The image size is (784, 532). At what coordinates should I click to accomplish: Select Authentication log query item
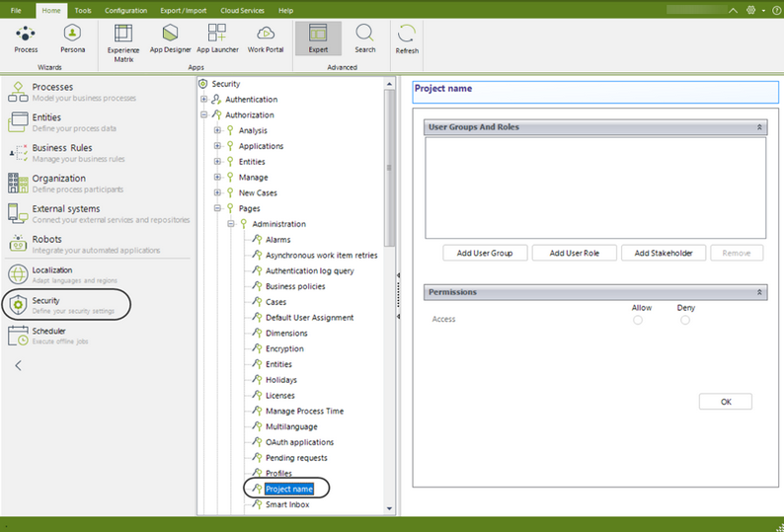coord(309,270)
